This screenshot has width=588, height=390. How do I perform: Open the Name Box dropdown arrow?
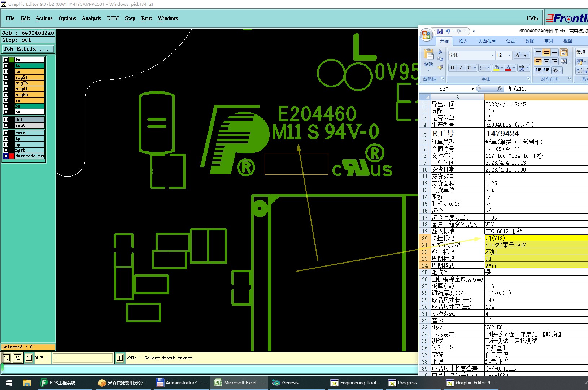472,89
